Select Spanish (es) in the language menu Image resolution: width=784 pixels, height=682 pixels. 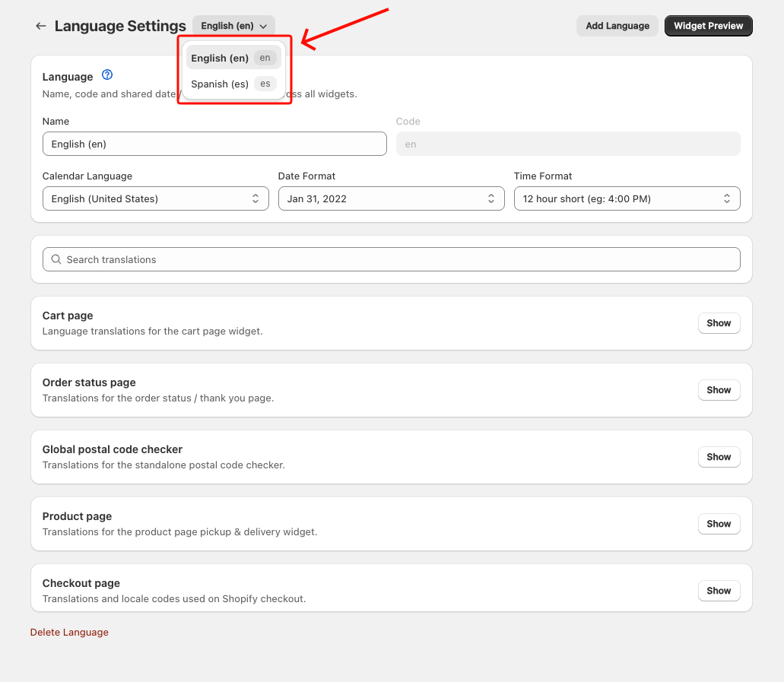coord(233,84)
